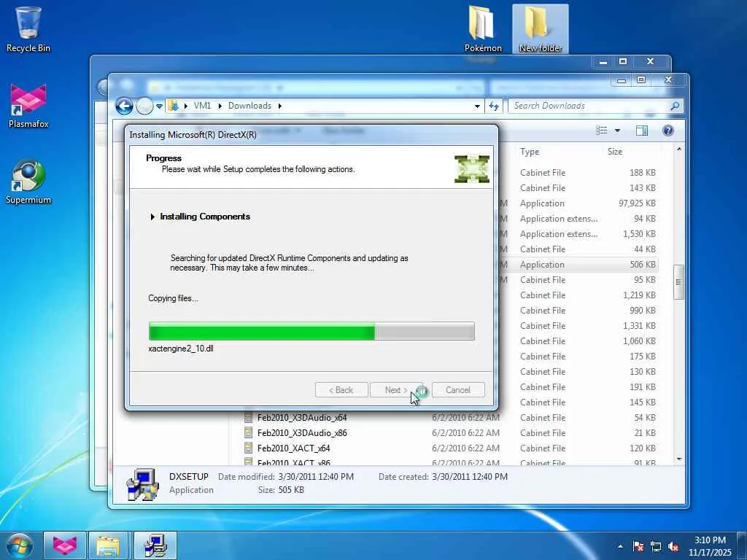747x560 pixels.
Task: Open Windows Explorer taskbar button
Action: pyautogui.click(x=109, y=545)
